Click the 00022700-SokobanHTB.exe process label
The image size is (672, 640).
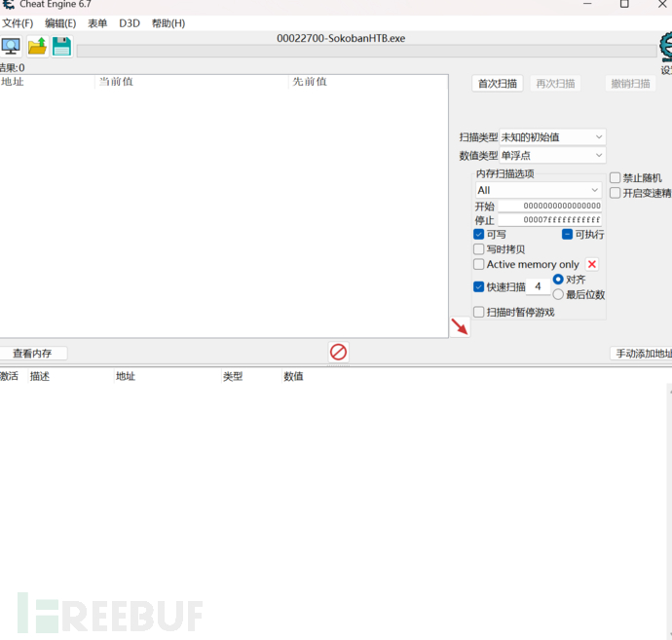[341, 38]
